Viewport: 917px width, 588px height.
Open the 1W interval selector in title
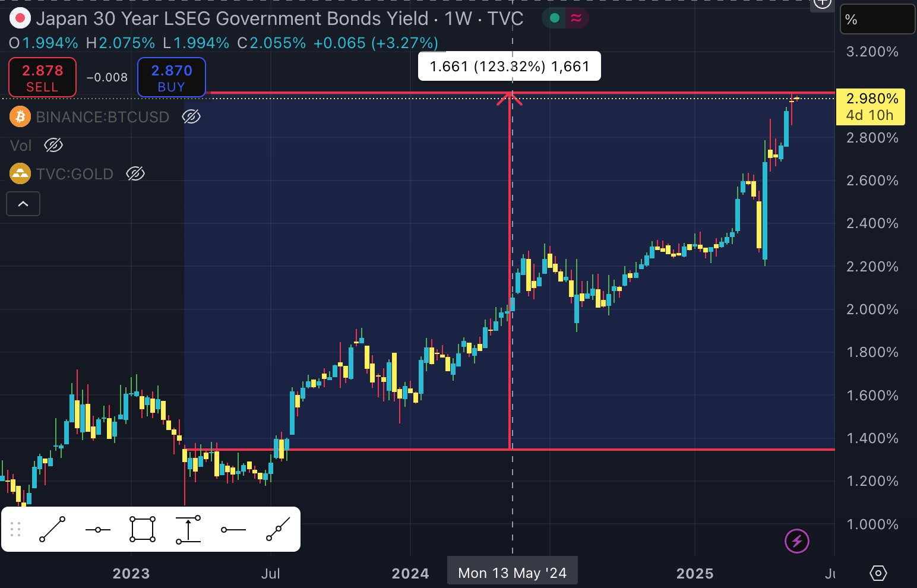[x=458, y=19]
